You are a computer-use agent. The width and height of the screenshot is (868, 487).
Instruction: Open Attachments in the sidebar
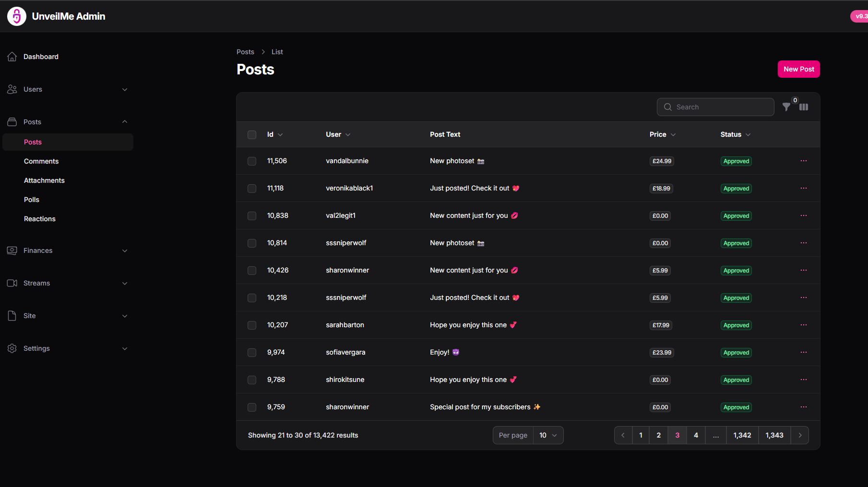44,180
